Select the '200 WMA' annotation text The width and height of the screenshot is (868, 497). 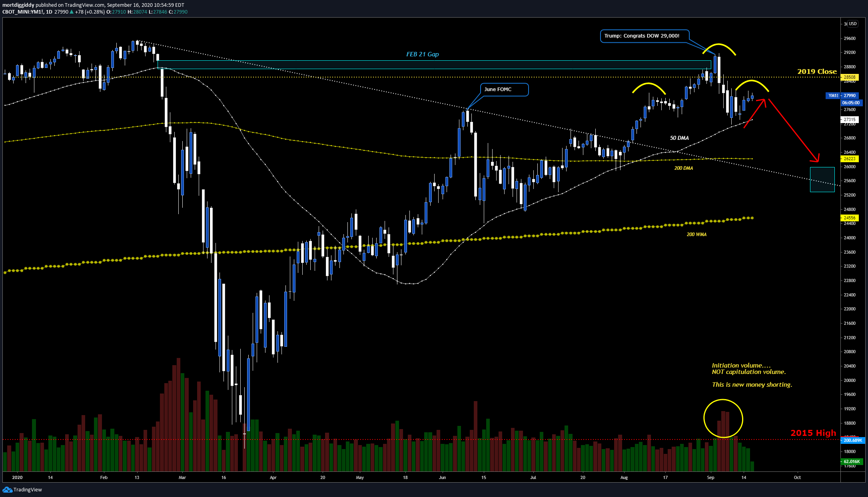click(x=696, y=235)
